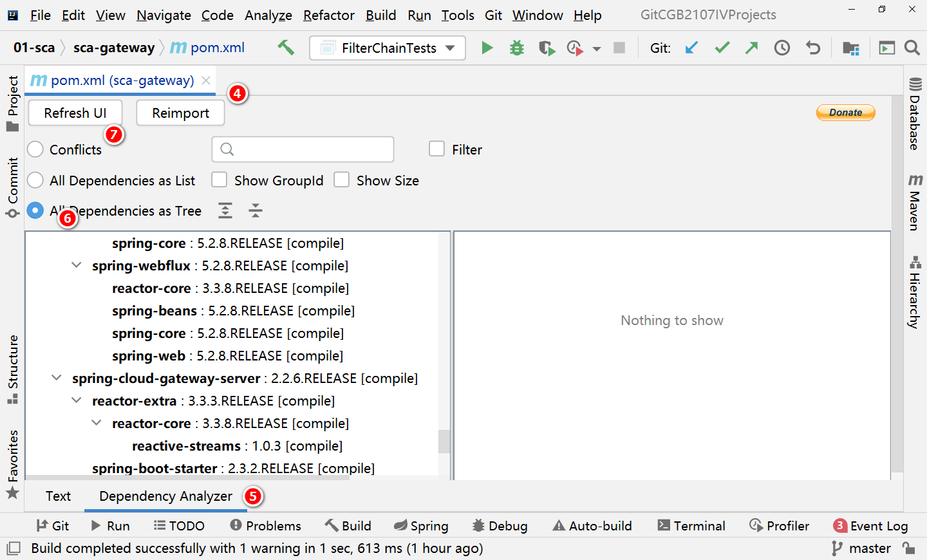Close the pom.xml editor tab
This screenshot has height=560, width=927.
(x=206, y=80)
